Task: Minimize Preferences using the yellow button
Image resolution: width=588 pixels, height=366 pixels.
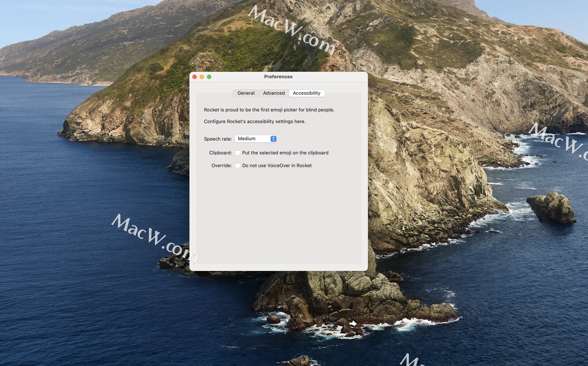Action: pyautogui.click(x=202, y=77)
